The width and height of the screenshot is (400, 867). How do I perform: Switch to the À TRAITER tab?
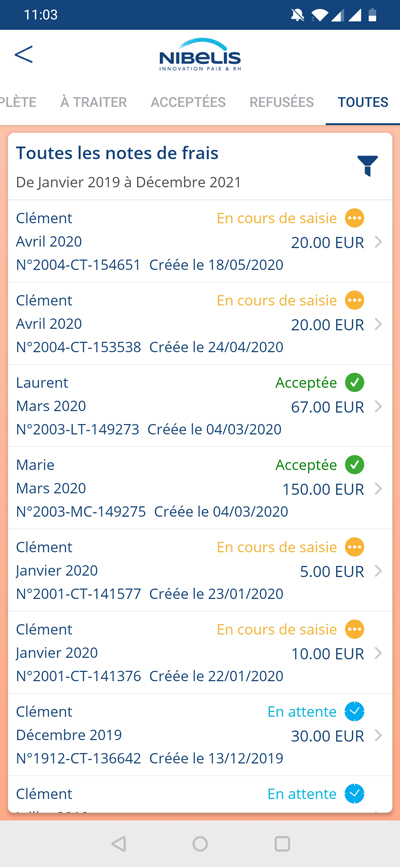point(93,102)
